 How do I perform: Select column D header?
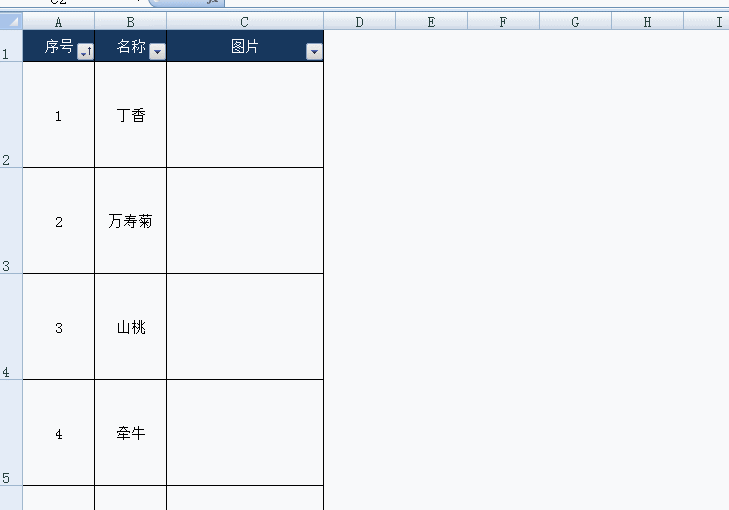click(x=359, y=21)
